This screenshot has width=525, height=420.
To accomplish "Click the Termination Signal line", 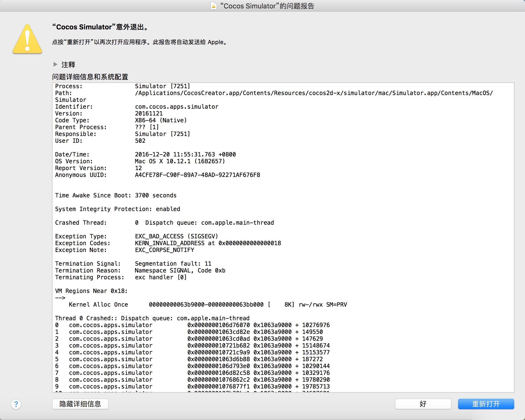I will pyautogui.click(x=133, y=264).
